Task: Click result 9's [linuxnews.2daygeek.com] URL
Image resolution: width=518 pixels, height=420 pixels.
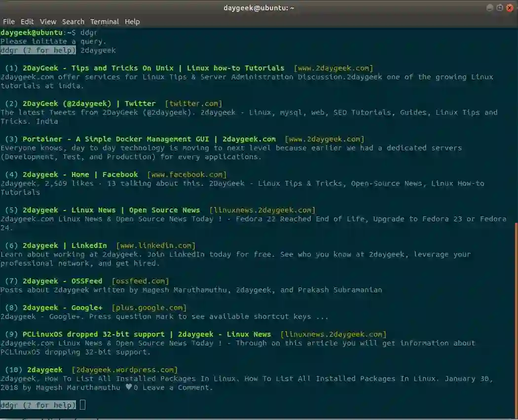Action: point(333,334)
